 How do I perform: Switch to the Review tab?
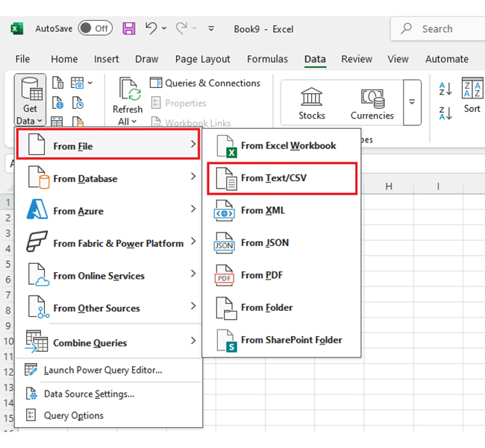[357, 59]
